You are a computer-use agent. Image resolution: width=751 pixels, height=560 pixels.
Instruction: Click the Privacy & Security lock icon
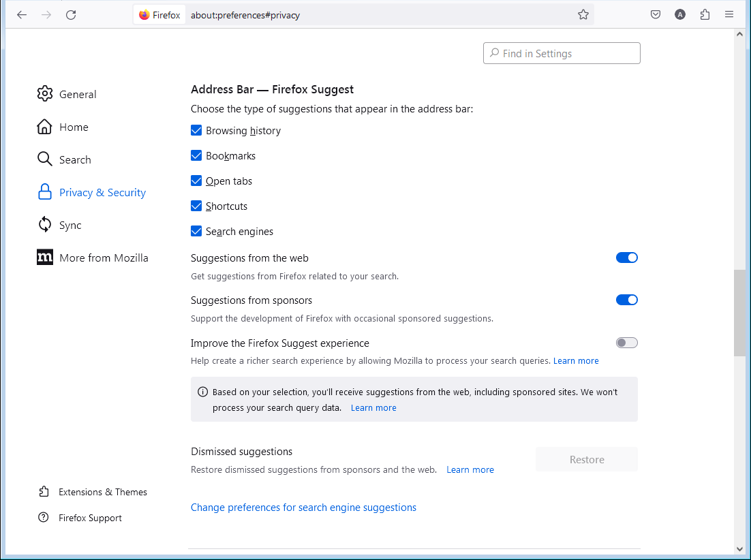[x=44, y=192]
